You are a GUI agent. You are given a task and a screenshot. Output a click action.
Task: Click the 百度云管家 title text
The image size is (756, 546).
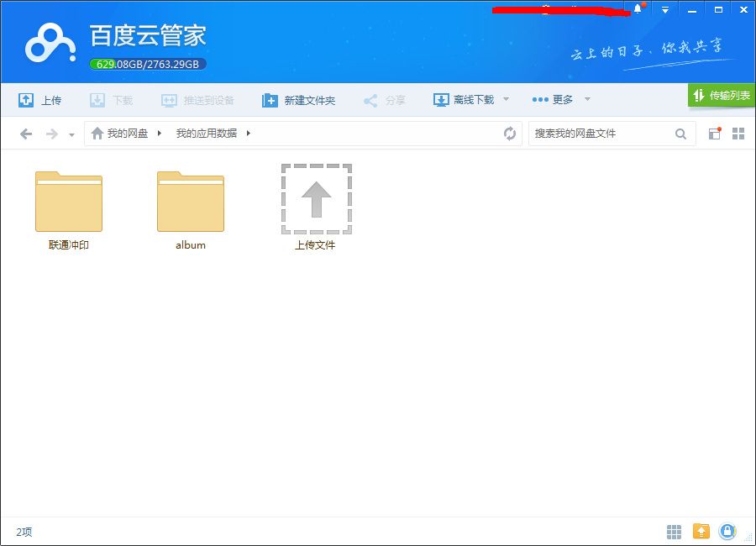click(148, 35)
